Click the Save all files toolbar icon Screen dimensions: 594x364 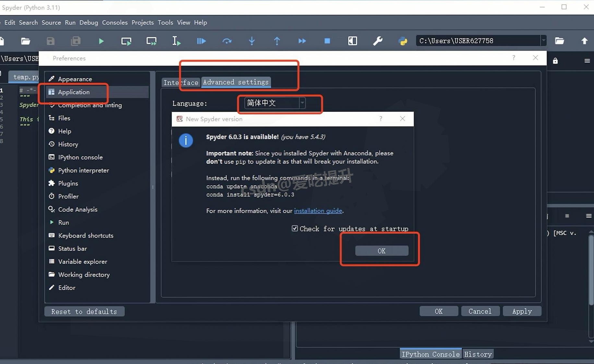[76, 41]
